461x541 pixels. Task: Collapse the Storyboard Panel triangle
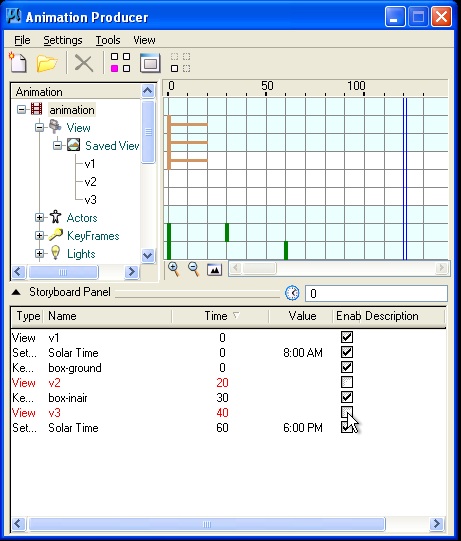coord(16,293)
